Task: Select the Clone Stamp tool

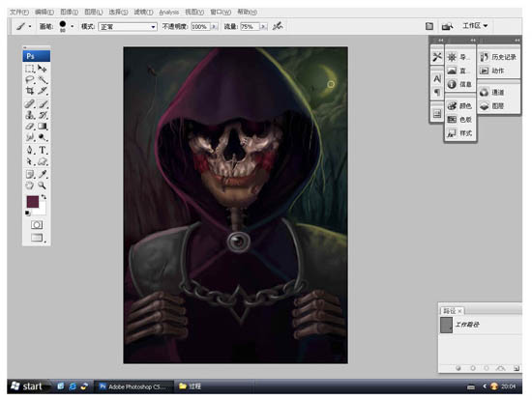Action: 30,115
